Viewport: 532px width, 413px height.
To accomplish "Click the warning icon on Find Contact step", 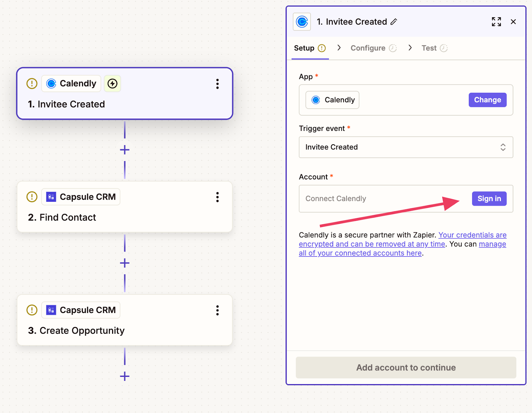I will [x=32, y=197].
